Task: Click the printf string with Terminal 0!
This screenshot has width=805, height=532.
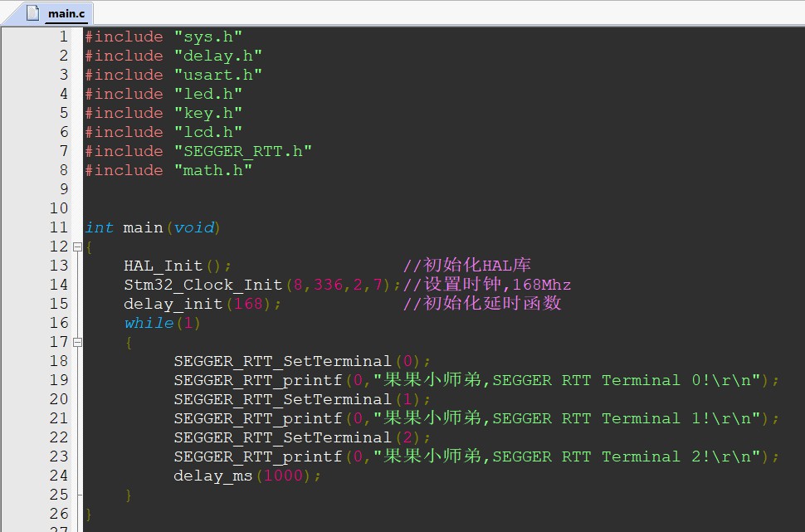Action: [x=567, y=380]
